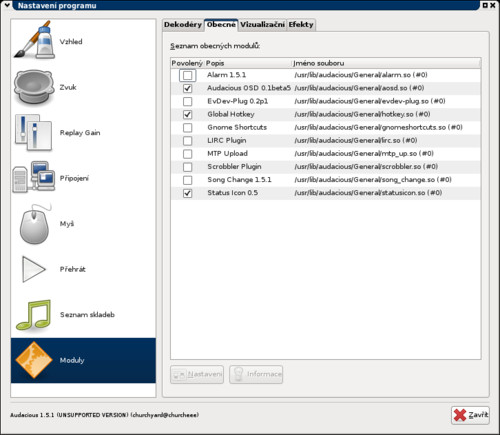Open the Myš mouse icon
Screen dimensions: 500x435
(x=35, y=224)
